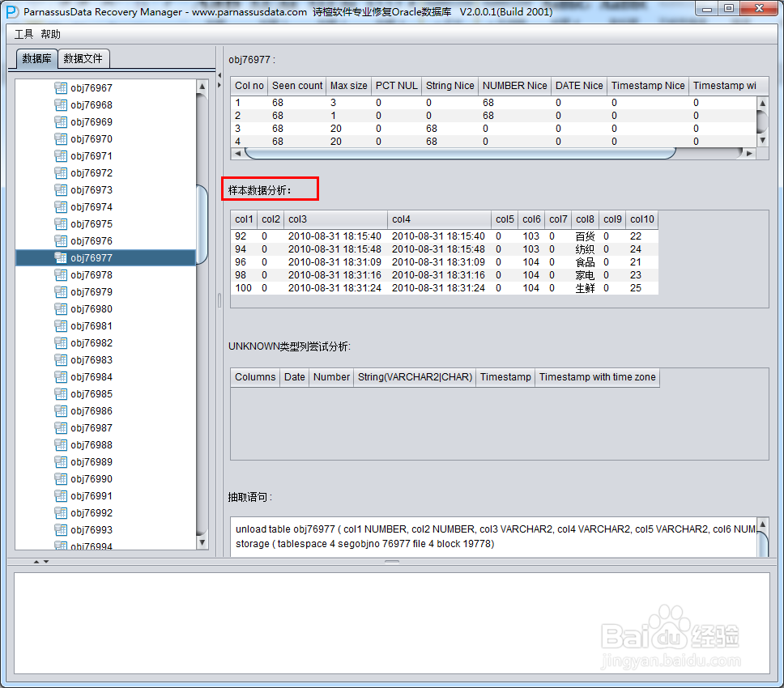Select obj76991 in the tree

pyautogui.click(x=92, y=495)
